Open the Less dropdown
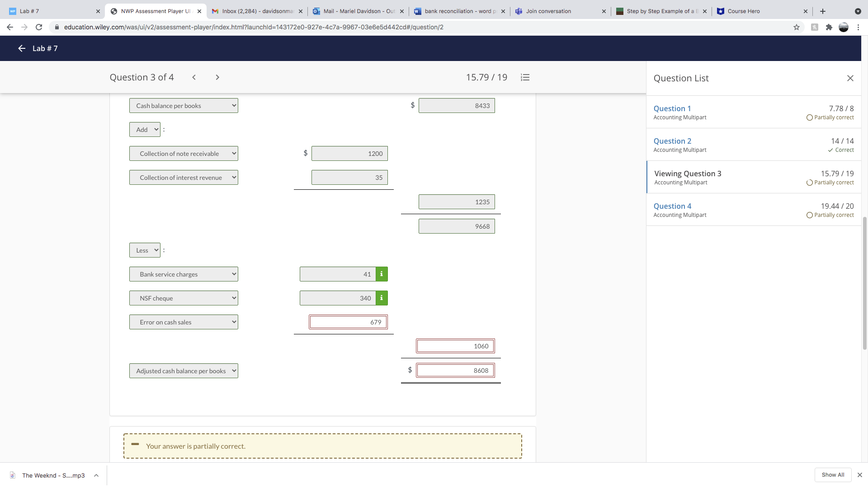The image size is (868, 488). (x=145, y=250)
